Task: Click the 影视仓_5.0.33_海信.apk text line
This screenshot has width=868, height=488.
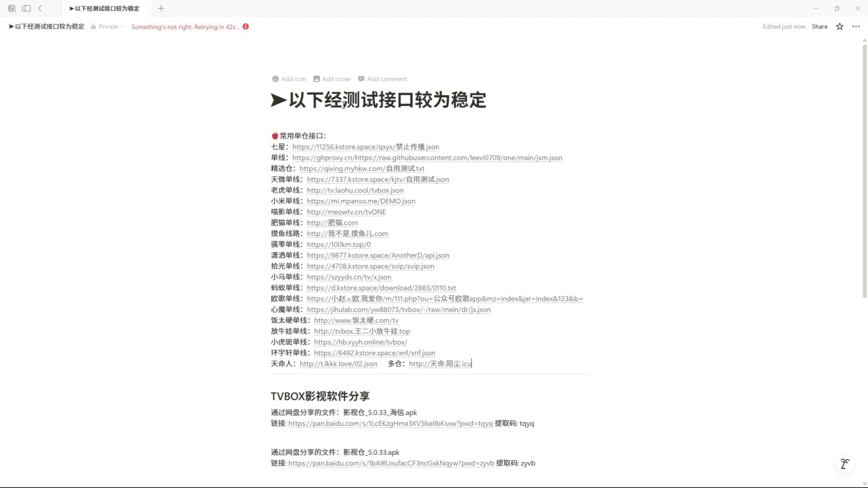Action: click(344, 413)
